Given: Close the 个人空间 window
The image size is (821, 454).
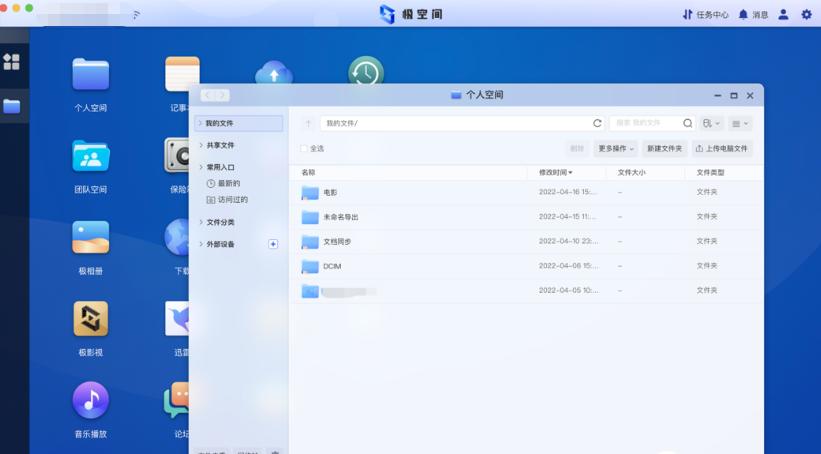Looking at the screenshot, I should tap(750, 95).
